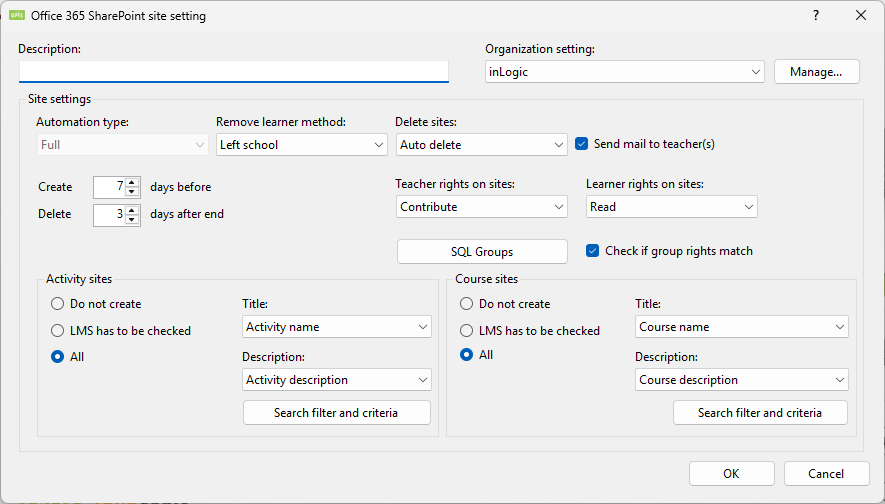
Task: Open Activity sites Title dropdown
Action: (337, 327)
